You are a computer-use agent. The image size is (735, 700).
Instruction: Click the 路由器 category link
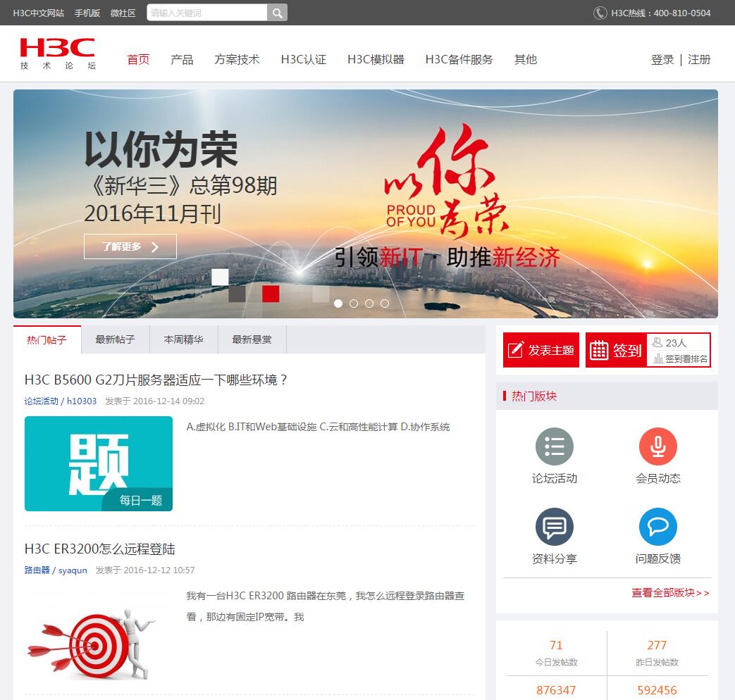click(37, 570)
